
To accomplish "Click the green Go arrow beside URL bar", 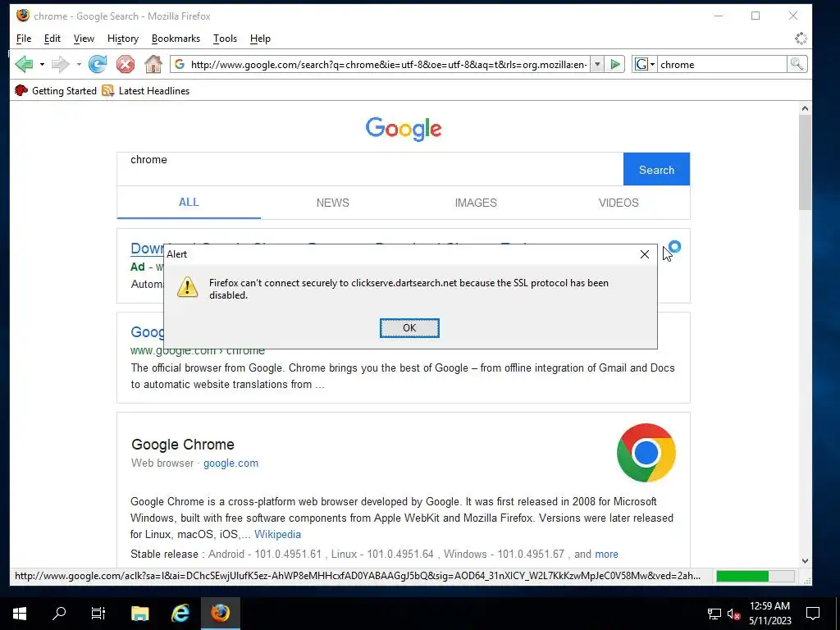I will tap(615, 64).
